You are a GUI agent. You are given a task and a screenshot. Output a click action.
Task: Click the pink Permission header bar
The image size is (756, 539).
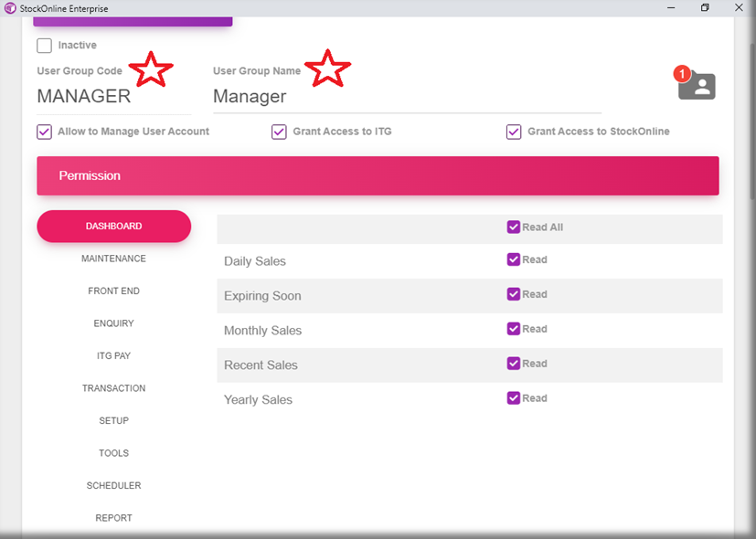point(378,175)
